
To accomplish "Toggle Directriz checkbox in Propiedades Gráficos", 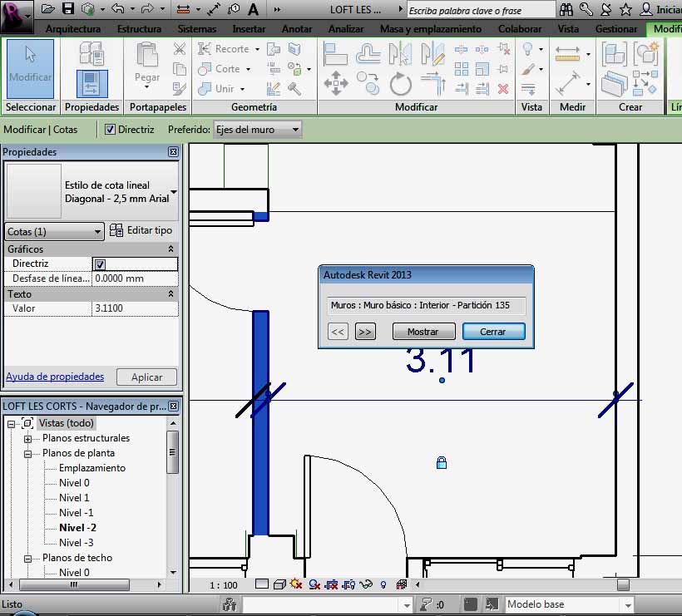I will coord(100,264).
